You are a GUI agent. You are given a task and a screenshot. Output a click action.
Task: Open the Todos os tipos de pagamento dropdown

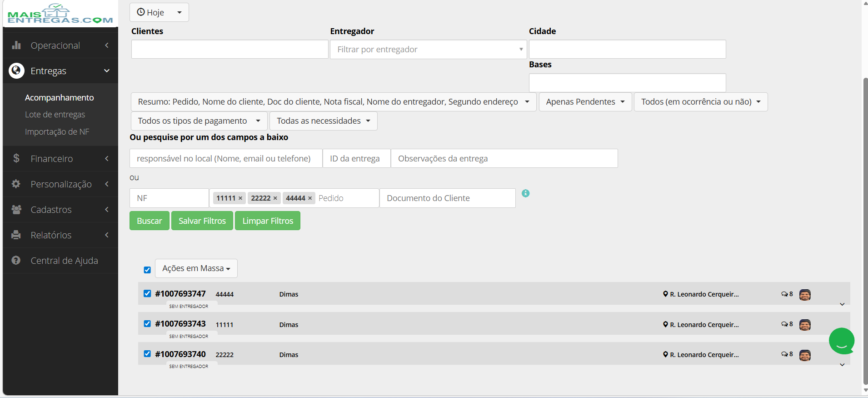[199, 121]
